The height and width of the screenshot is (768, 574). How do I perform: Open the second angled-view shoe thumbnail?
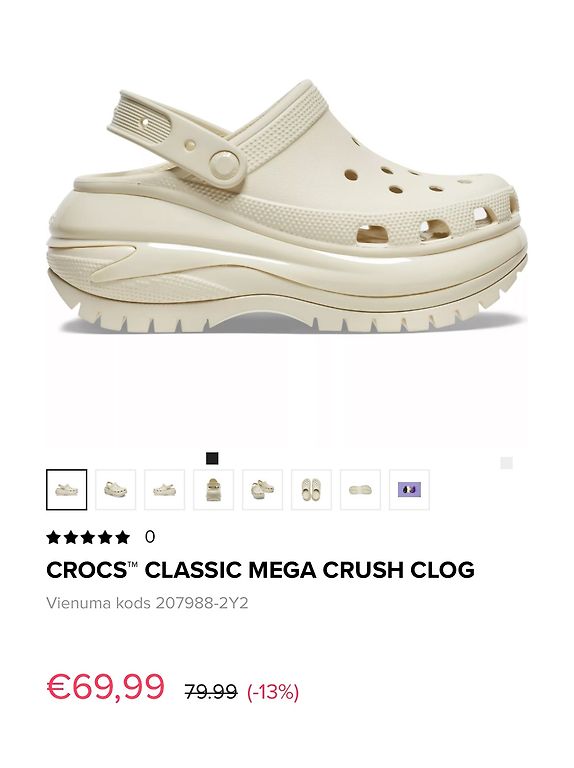(x=116, y=490)
